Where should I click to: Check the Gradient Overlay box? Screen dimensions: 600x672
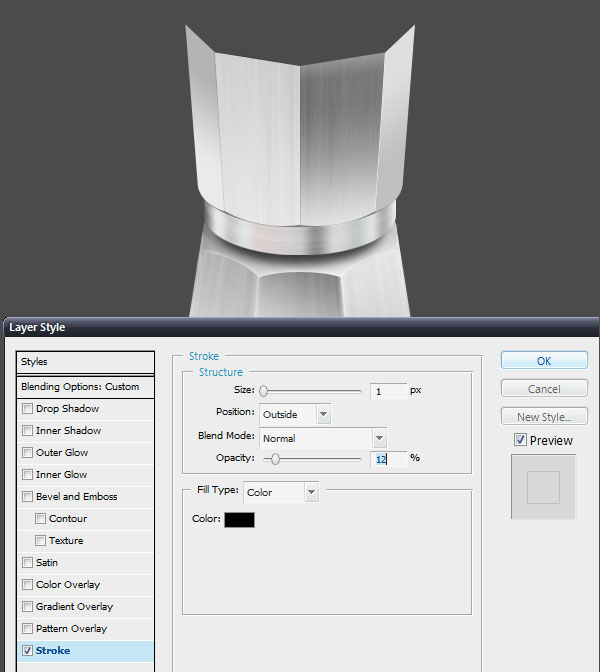27,606
